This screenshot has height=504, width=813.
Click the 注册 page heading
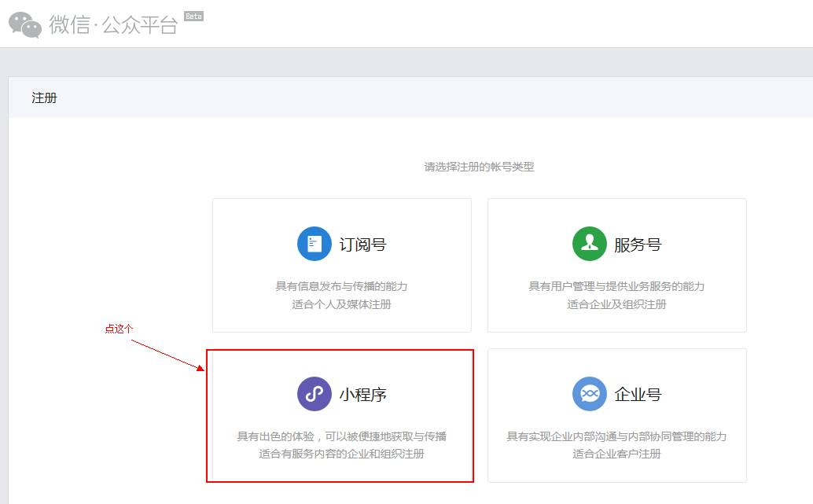[44, 98]
